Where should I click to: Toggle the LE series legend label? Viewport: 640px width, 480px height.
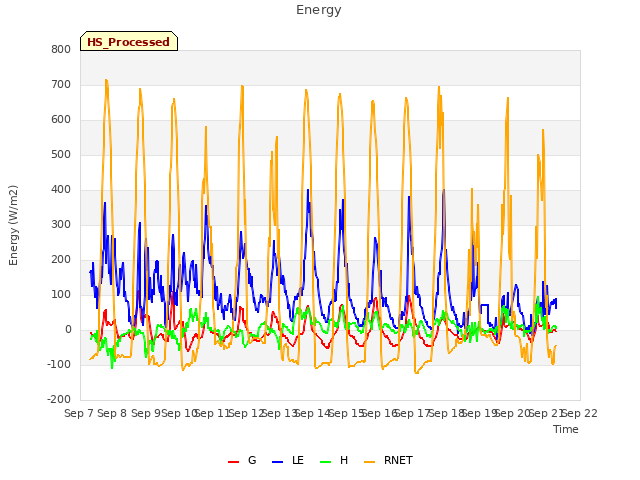coord(298,460)
